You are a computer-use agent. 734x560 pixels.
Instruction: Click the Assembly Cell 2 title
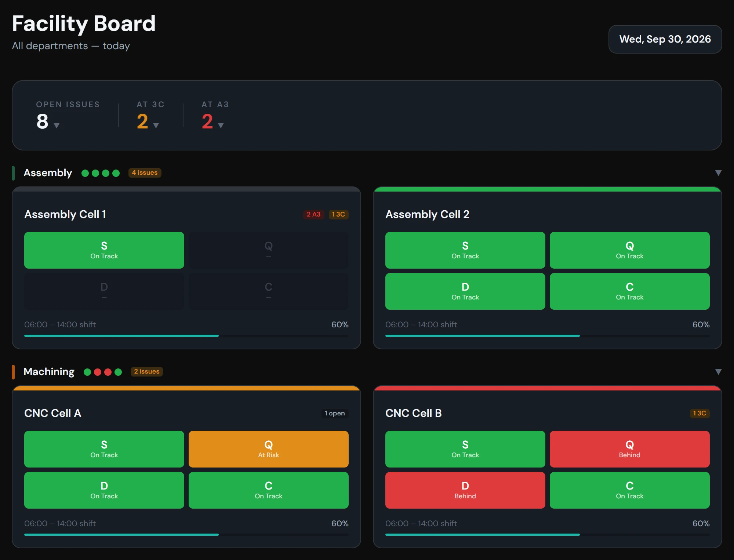(428, 214)
